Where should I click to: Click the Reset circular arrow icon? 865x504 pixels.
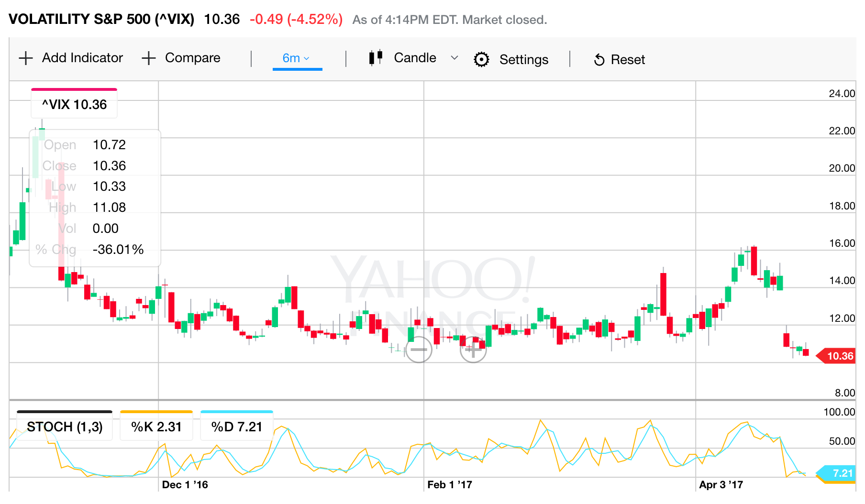599,60
